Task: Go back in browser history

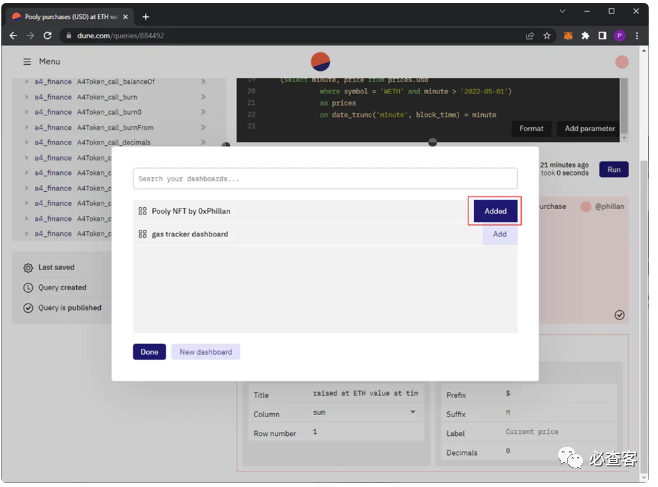Action: click(x=13, y=36)
